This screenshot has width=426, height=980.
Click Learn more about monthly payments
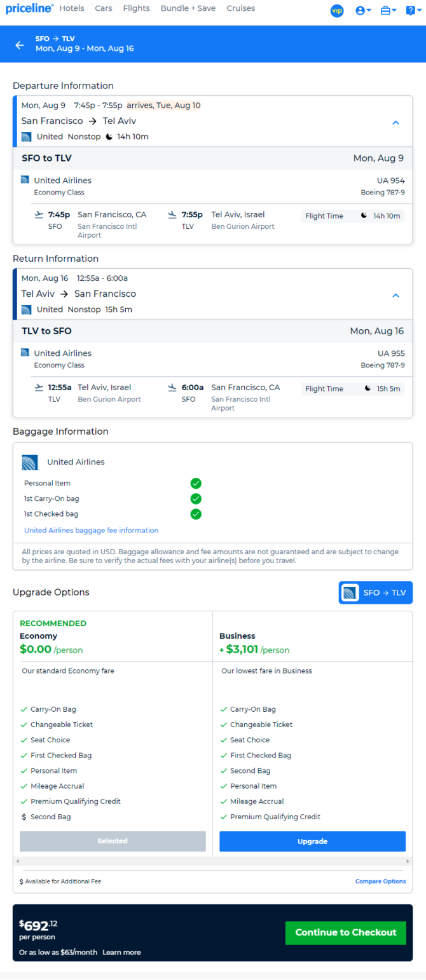click(121, 952)
